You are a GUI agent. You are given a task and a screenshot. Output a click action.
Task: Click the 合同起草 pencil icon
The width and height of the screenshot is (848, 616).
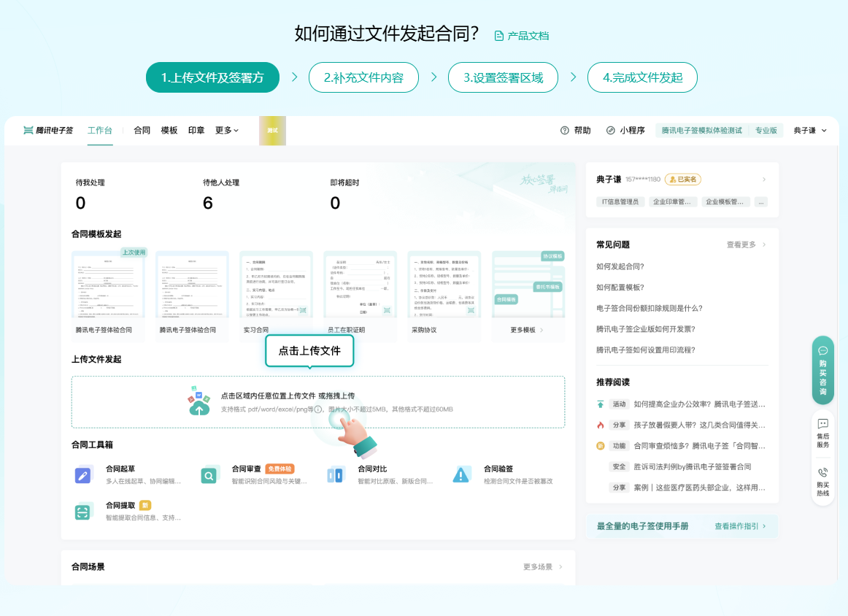(x=84, y=475)
